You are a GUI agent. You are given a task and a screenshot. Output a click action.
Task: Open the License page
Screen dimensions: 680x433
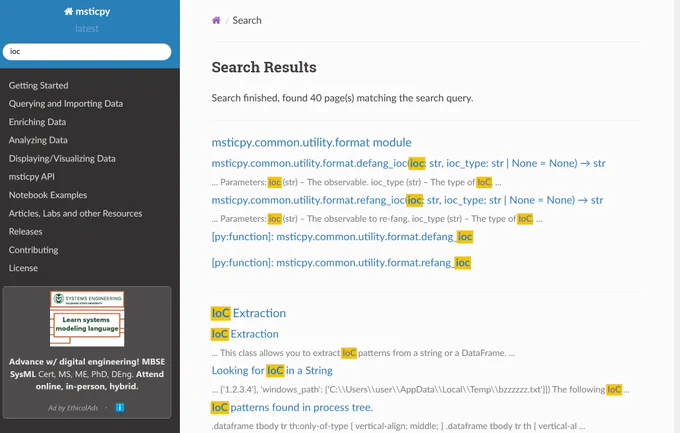pyautogui.click(x=23, y=268)
